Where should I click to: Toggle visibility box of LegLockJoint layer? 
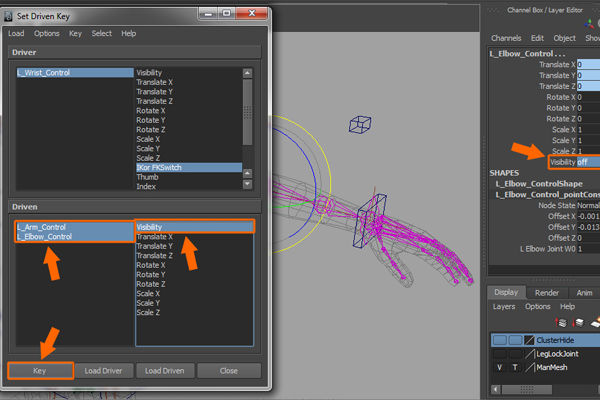coord(499,354)
